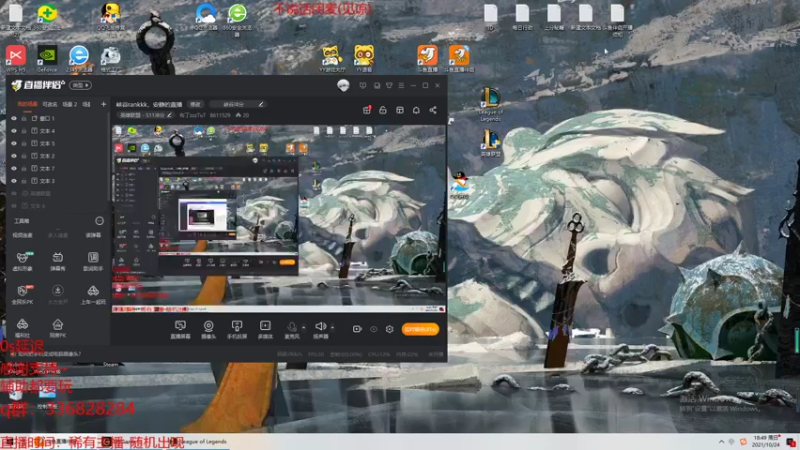Click the orange start/stop streaming button

pos(420,329)
